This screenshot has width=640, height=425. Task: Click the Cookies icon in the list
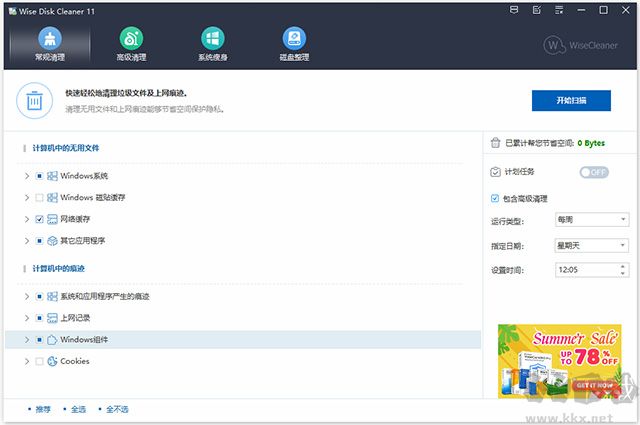pos(52,361)
